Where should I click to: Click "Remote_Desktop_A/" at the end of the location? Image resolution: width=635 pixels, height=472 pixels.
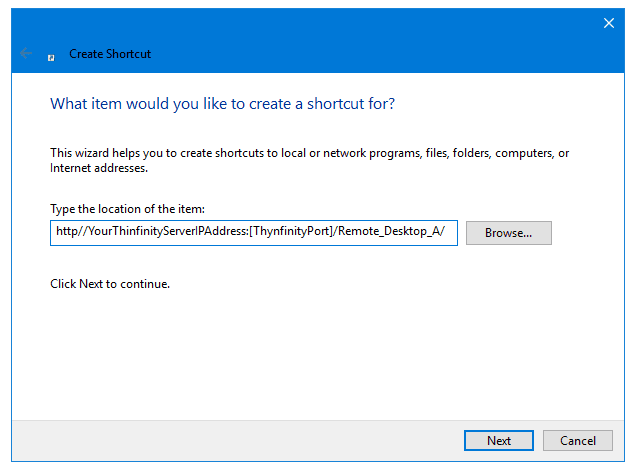(396, 233)
